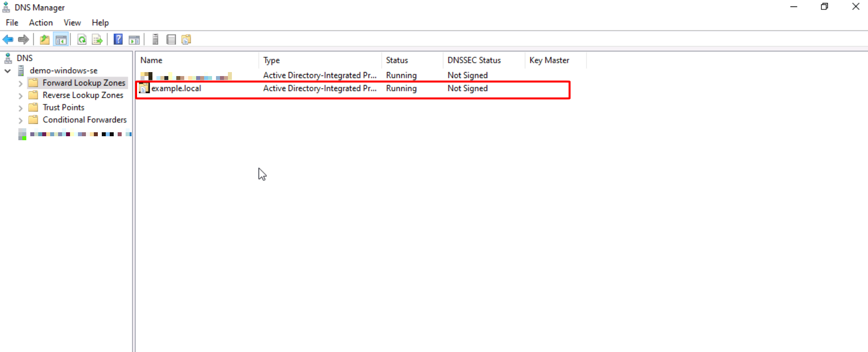This screenshot has width=868, height=352.
Task: Select the example.local zone
Action: pos(176,88)
